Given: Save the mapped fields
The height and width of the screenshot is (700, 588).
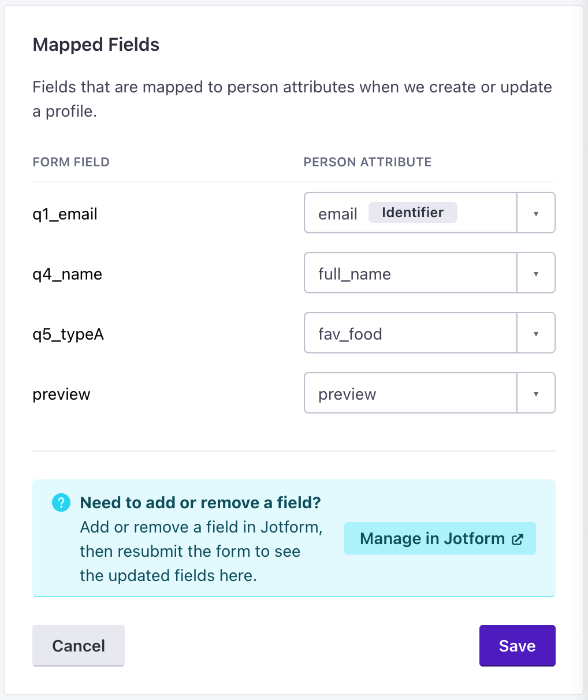Looking at the screenshot, I should [517, 646].
